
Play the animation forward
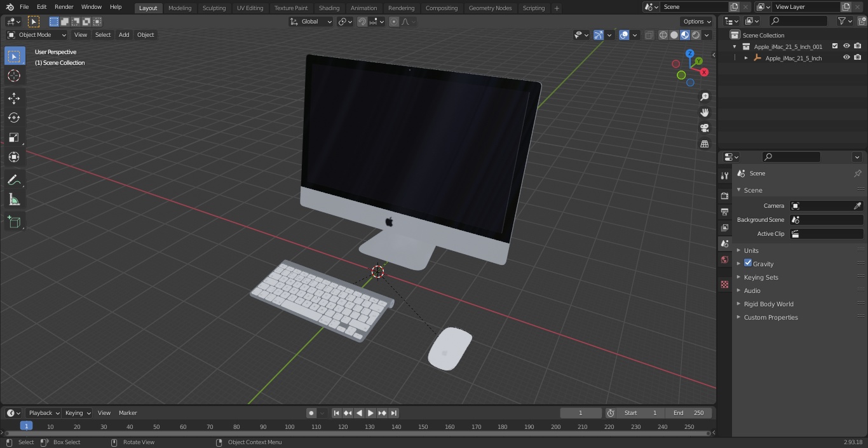click(370, 413)
